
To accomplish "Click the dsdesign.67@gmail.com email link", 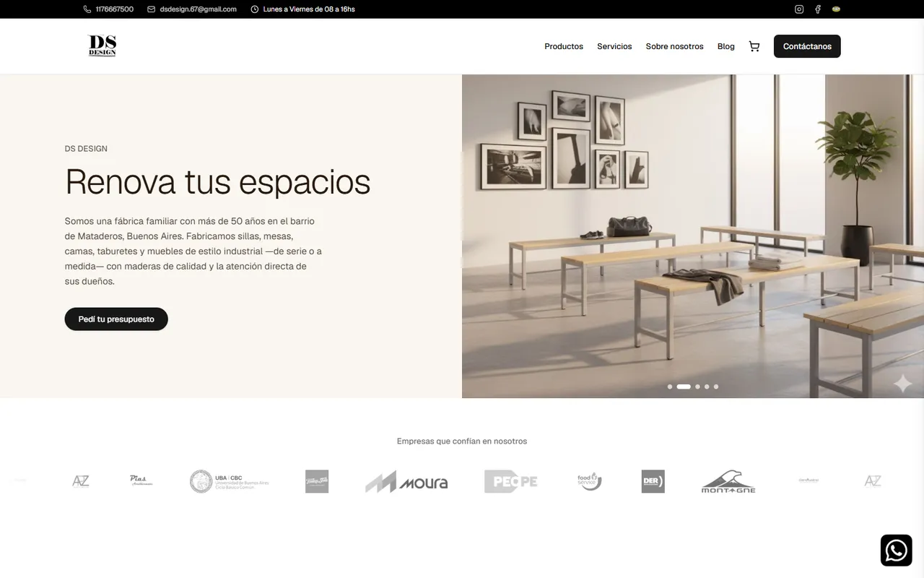I will (198, 9).
